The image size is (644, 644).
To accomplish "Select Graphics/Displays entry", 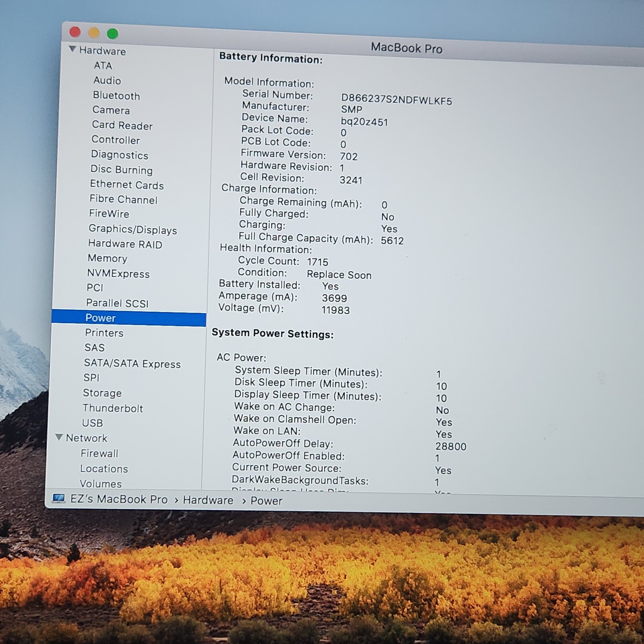I will pyautogui.click(x=133, y=229).
